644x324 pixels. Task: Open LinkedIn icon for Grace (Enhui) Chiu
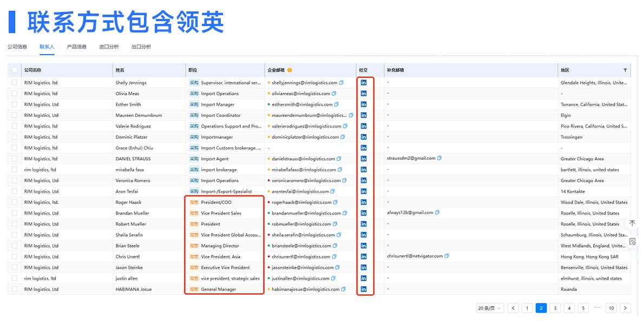pos(364,147)
